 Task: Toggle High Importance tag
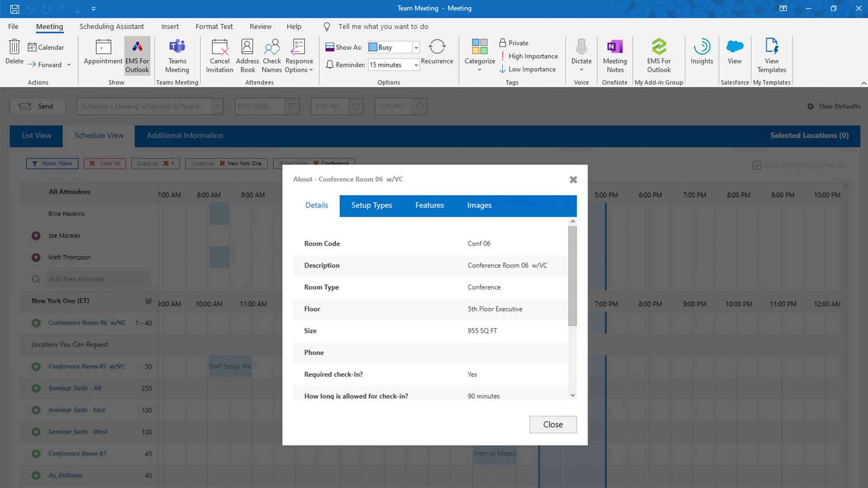528,56
